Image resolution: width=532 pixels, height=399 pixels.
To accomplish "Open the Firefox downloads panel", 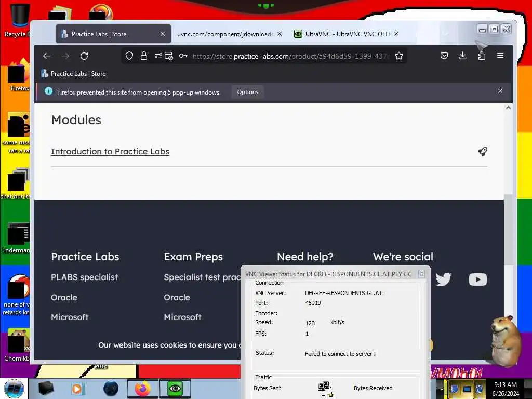I will click(462, 56).
